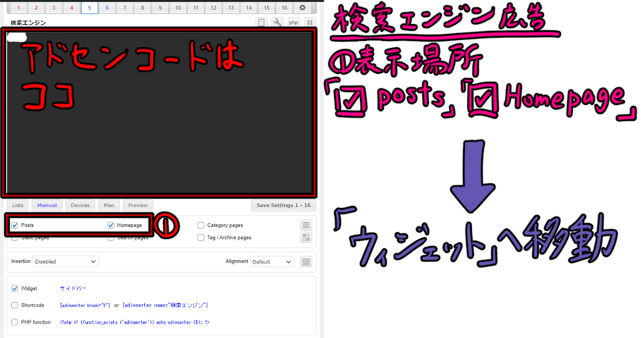Click the insertion positions grid icon
Image resolution: width=644 pixels, height=338 pixels.
(x=306, y=237)
